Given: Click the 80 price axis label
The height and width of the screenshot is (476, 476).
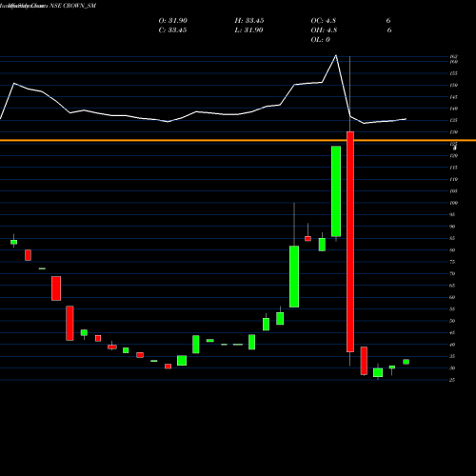Looking at the screenshot, I should click(x=452, y=250).
